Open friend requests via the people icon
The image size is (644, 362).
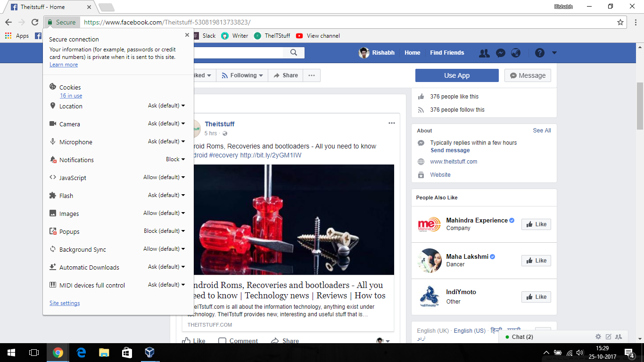(x=484, y=53)
